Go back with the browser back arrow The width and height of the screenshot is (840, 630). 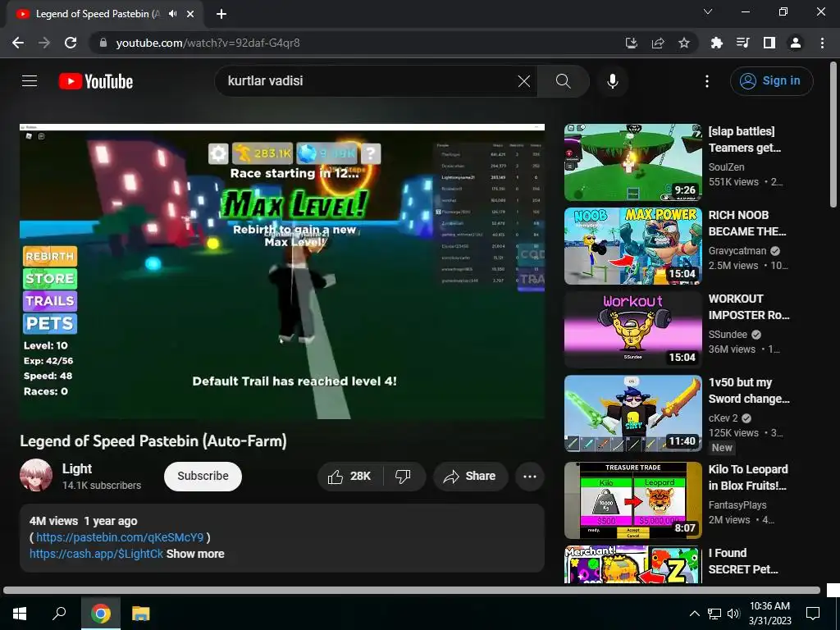click(x=18, y=43)
